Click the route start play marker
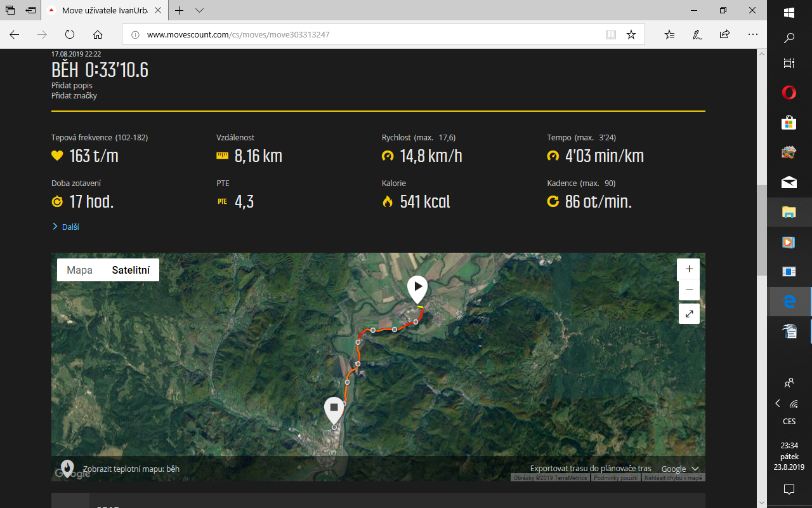Image resolution: width=812 pixels, height=508 pixels. click(x=417, y=287)
